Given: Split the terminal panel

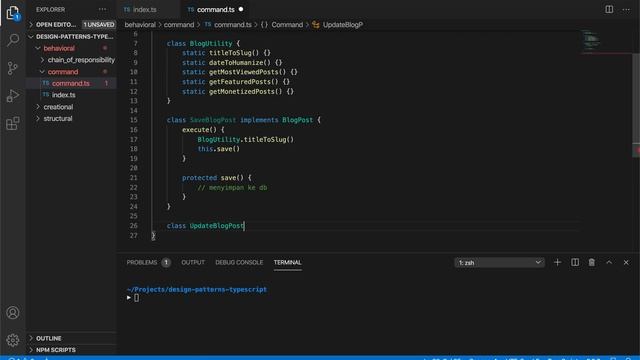Looking at the screenshot, I should pyautogui.click(x=575, y=262).
